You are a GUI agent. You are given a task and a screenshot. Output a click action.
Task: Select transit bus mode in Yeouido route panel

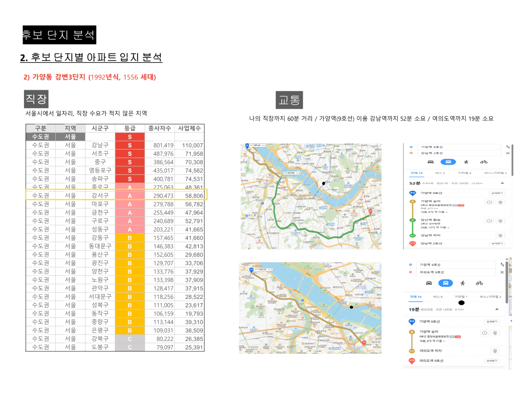coord(445,283)
